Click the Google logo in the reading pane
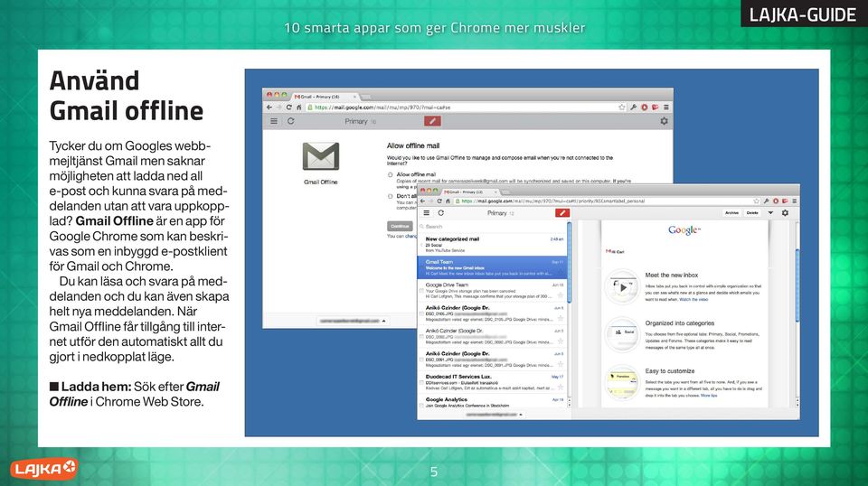The width and height of the screenshot is (868, 486). coord(684,230)
